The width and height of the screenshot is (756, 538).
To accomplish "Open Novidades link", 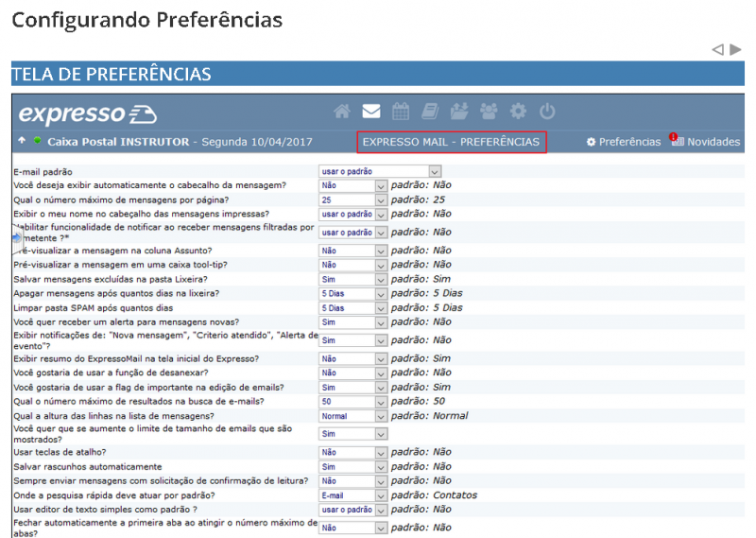I will coord(705,141).
